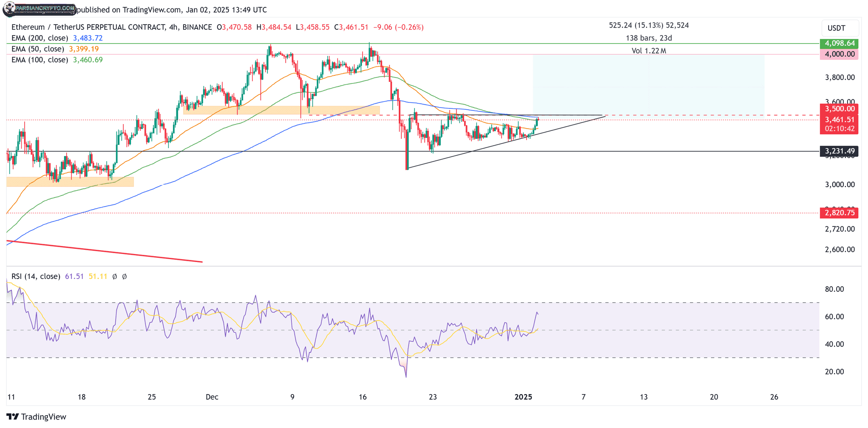This screenshot has height=428, width=868.
Task: Click the 3,231.49 black price label
Action: 839,151
